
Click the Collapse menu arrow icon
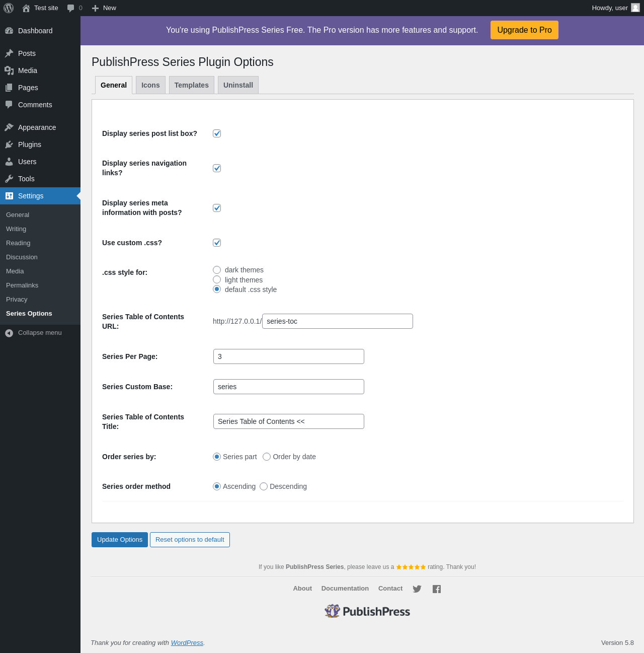coord(9,333)
